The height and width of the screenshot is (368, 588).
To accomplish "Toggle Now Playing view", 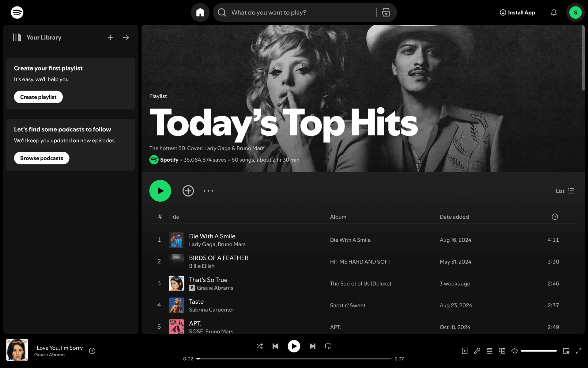I will (x=465, y=351).
